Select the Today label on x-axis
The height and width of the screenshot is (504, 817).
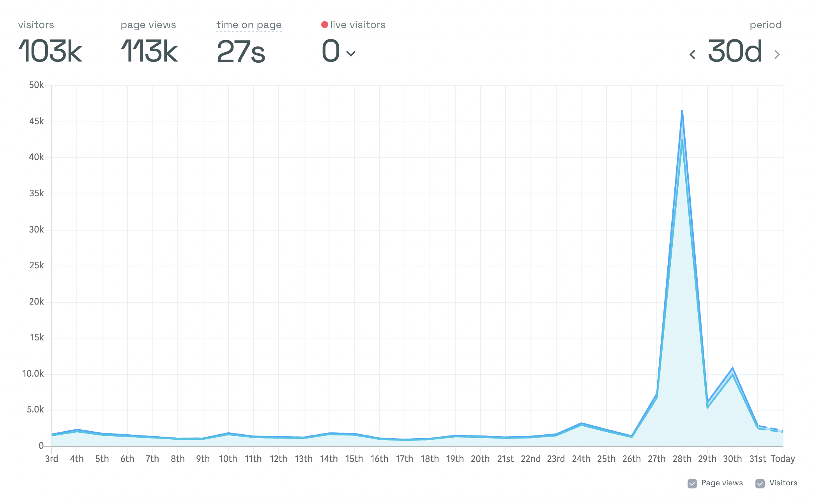(783, 459)
